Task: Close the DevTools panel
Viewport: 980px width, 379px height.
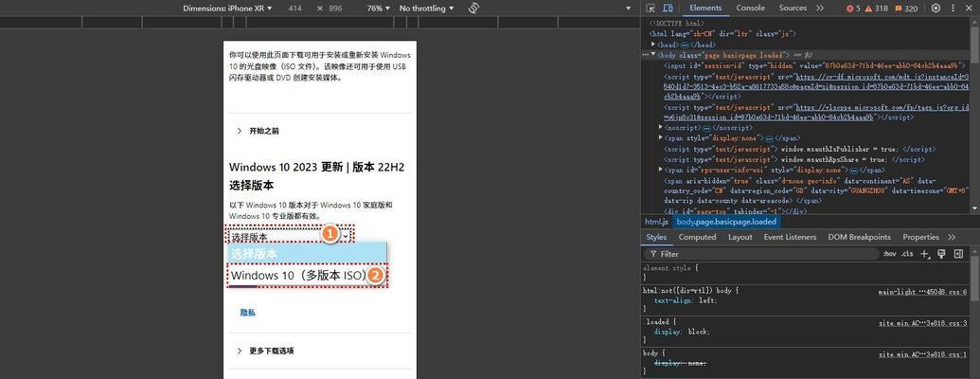Action: tap(970, 9)
